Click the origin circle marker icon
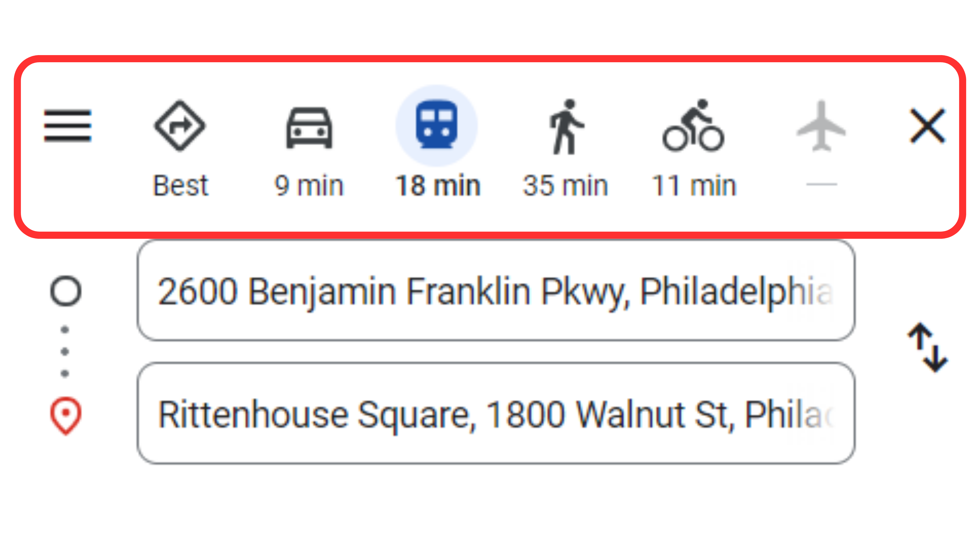The image size is (980, 551). pos(66,291)
